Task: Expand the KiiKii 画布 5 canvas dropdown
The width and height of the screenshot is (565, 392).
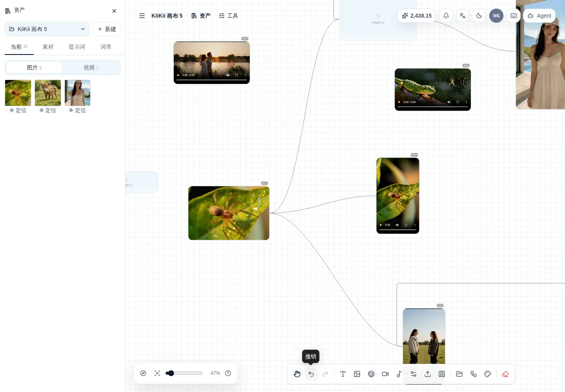Action: (x=47, y=29)
